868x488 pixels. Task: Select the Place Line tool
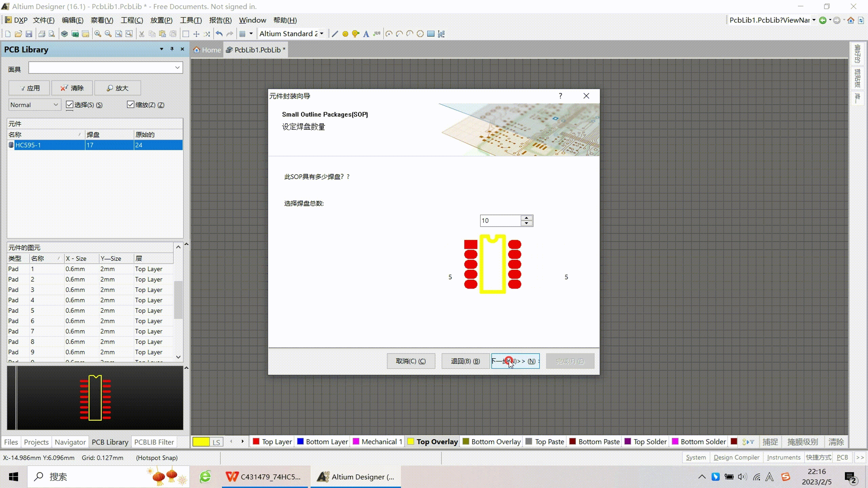335,34
